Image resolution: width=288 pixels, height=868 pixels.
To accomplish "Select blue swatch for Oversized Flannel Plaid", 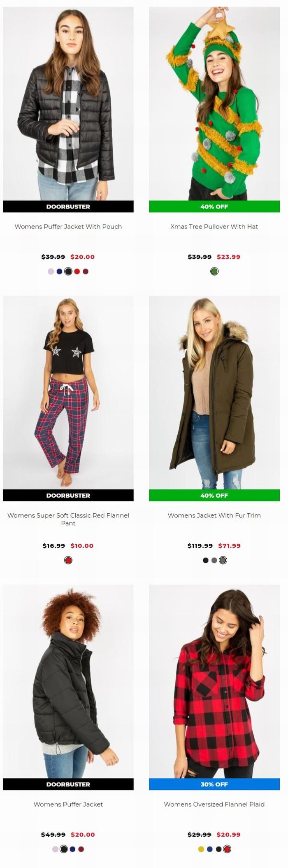I will (x=210, y=849).
